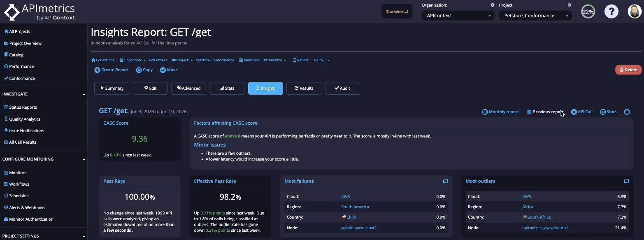
Task: Click the 22% usage circle indicator
Action: [588, 12]
